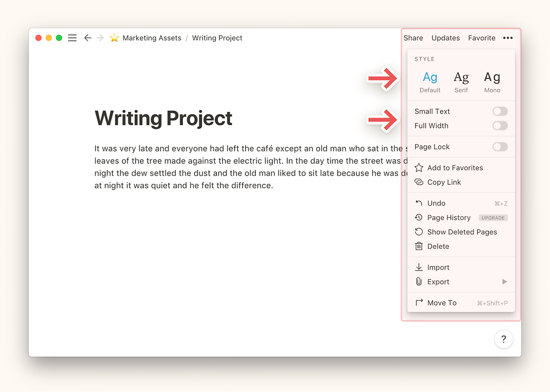Viewport: 550px width, 392px height.
Task: Select the Mono font style
Action: click(x=492, y=82)
